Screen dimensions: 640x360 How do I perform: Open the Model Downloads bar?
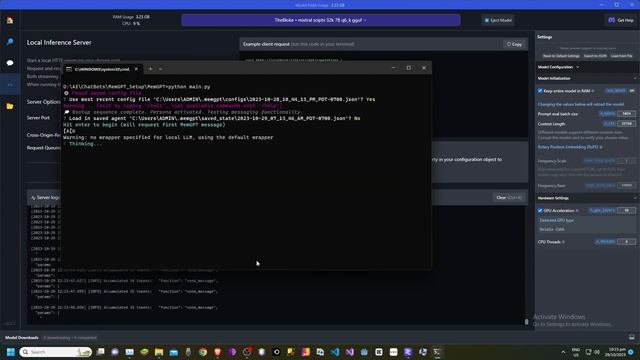point(22,338)
